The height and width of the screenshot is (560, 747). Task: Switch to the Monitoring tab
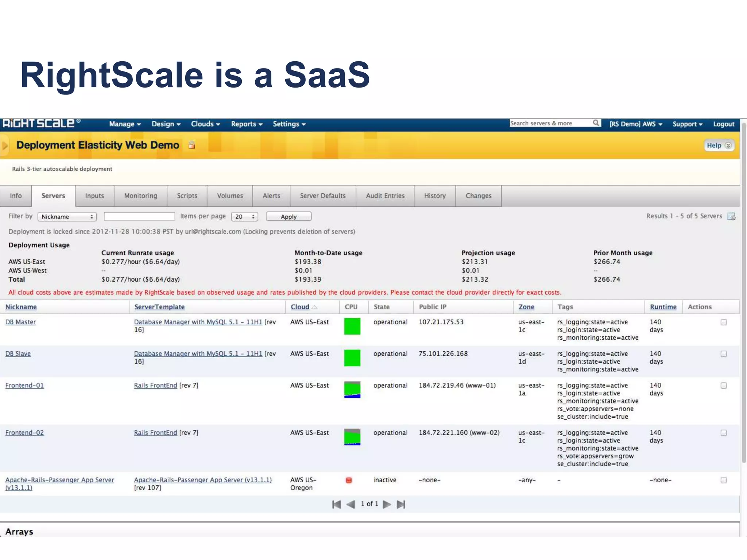click(x=140, y=196)
